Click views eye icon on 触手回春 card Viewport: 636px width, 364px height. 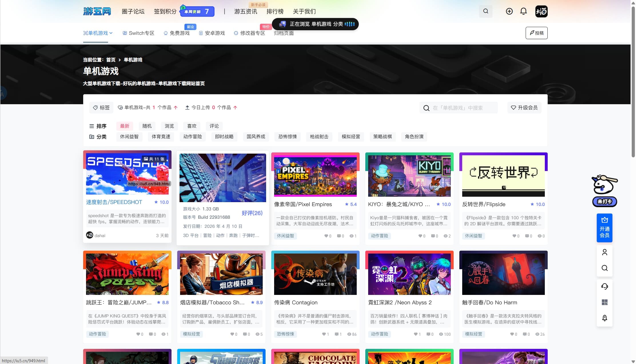pyautogui.click(x=537, y=334)
